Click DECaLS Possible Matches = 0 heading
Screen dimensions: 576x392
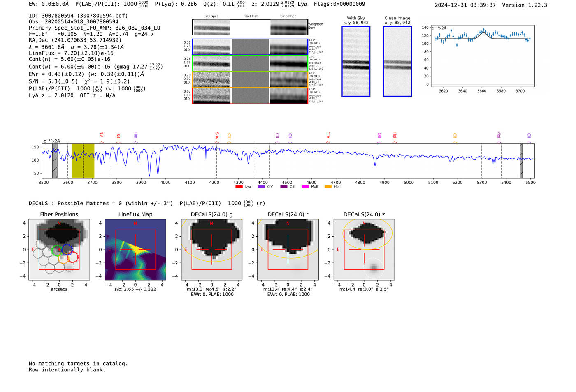[x=101, y=204]
